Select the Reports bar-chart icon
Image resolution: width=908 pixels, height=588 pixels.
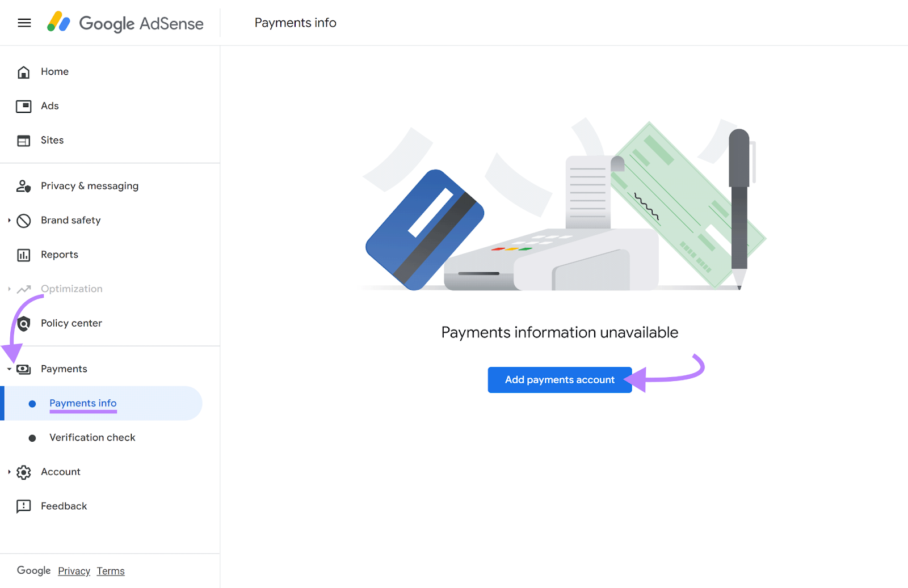tap(23, 255)
